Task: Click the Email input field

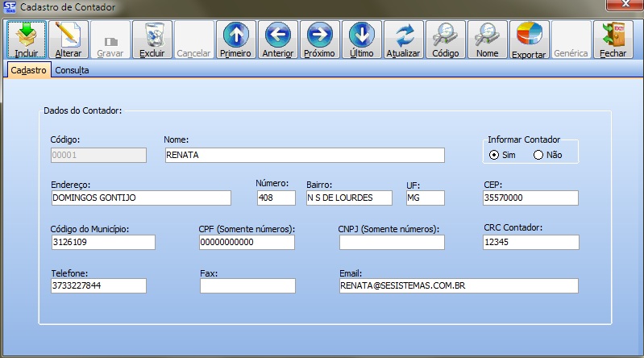Action: (458, 285)
